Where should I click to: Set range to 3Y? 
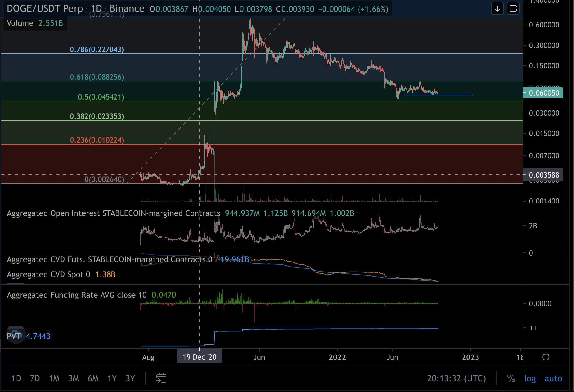click(130, 379)
